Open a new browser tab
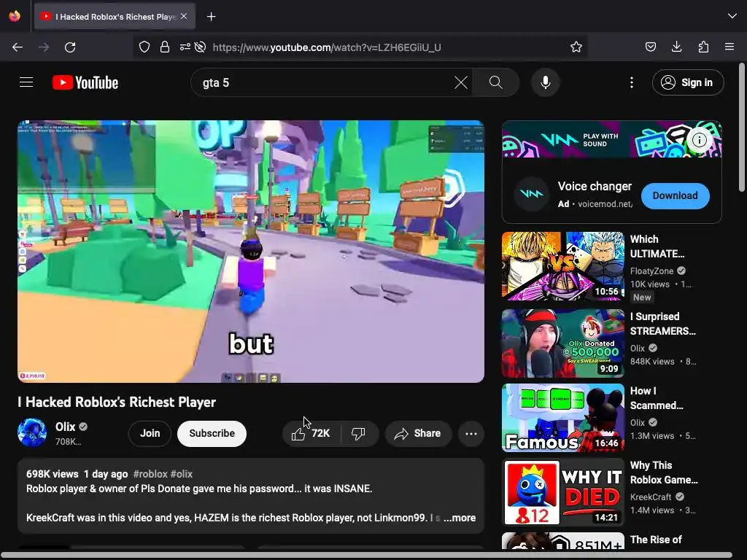The image size is (747, 560). tap(211, 17)
